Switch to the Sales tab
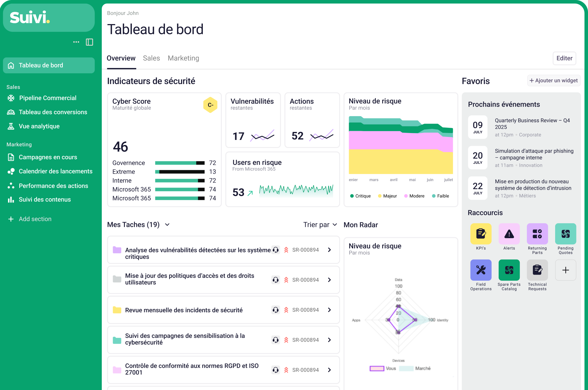The width and height of the screenshot is (588, 390). pyautogui.click(x=151, y=58)
